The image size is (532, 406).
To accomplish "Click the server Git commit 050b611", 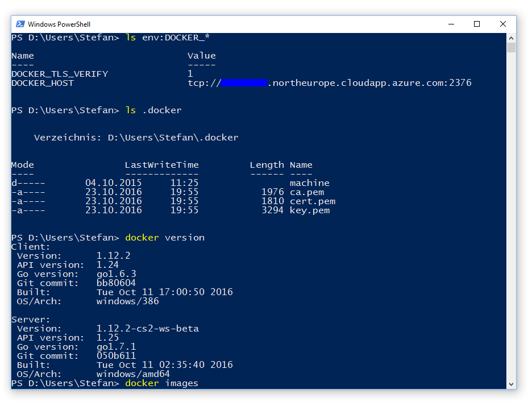I will point(116,356).
